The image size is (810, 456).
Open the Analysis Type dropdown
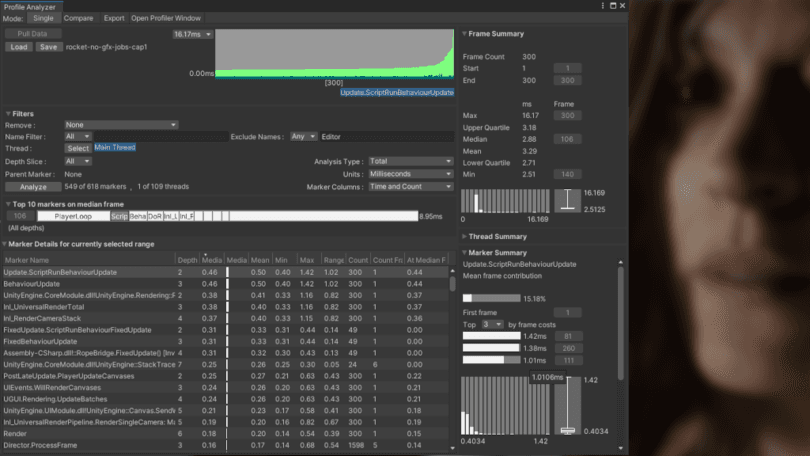410,161
